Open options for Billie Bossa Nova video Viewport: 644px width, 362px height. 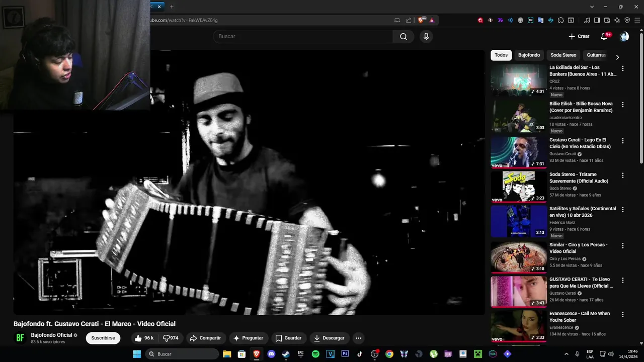623,105
